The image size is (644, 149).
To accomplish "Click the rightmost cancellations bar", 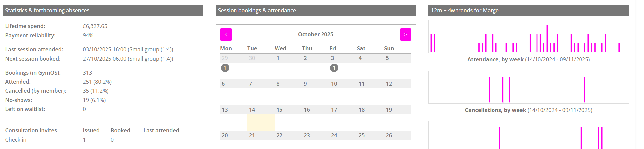I will (x=585, y=89).
